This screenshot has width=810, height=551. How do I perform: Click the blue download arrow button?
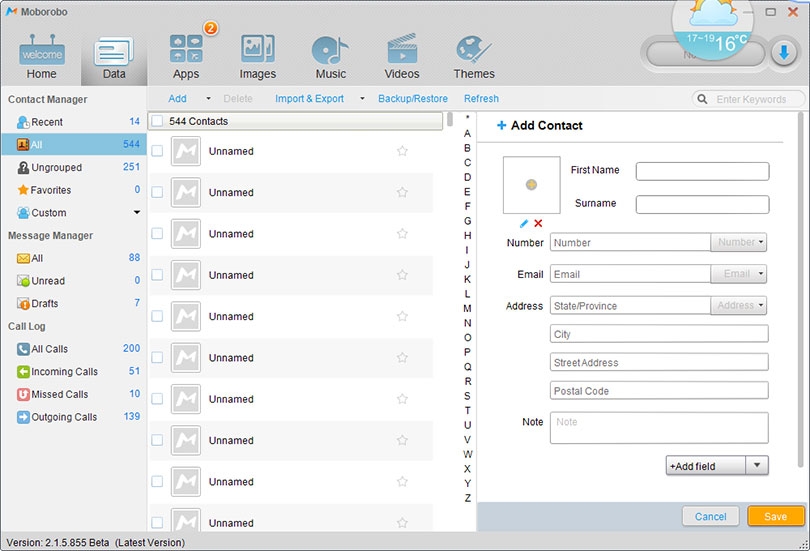coord(784,53)
